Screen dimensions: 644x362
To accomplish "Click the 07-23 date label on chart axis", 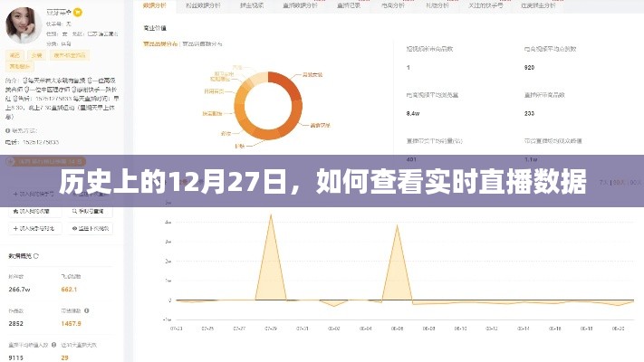I will pos(177,329).
